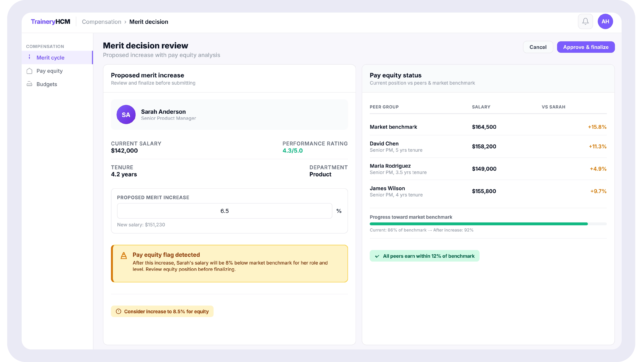Screen dimensions: 644x362
Task: Click the Merit cycle sidebar icon
Action: [x=29, y=57]
